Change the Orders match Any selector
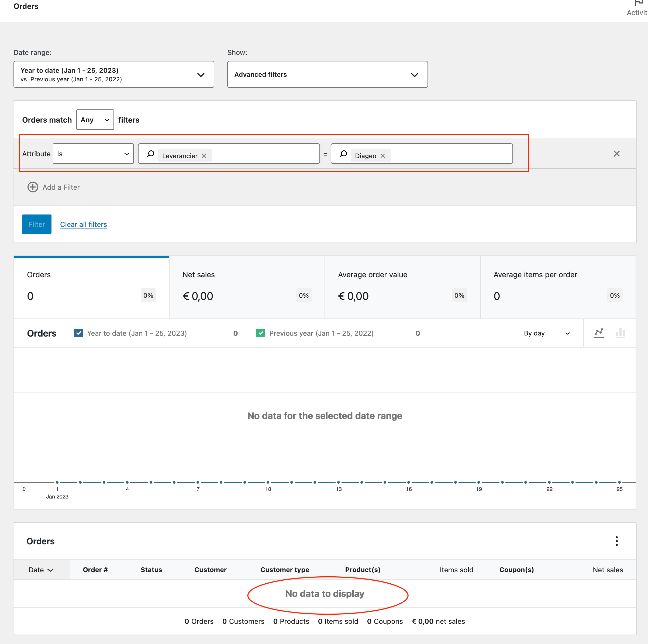Screen dimensions: 648x644 click(x=95, y=120)
